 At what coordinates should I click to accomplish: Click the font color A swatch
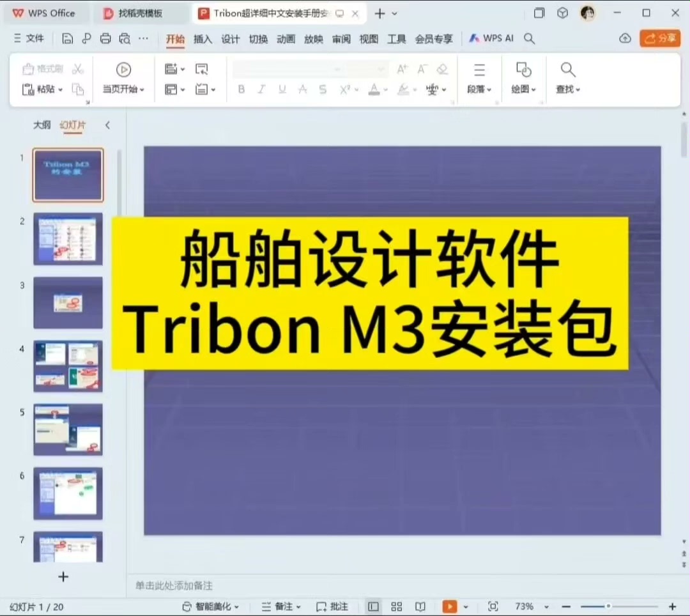(374, 89)
